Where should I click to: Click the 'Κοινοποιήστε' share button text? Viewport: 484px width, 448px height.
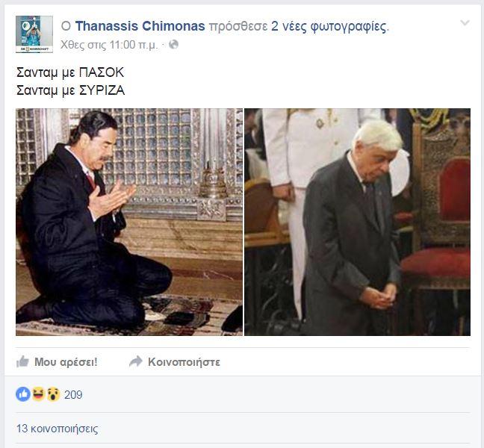[x=184, y=362]
